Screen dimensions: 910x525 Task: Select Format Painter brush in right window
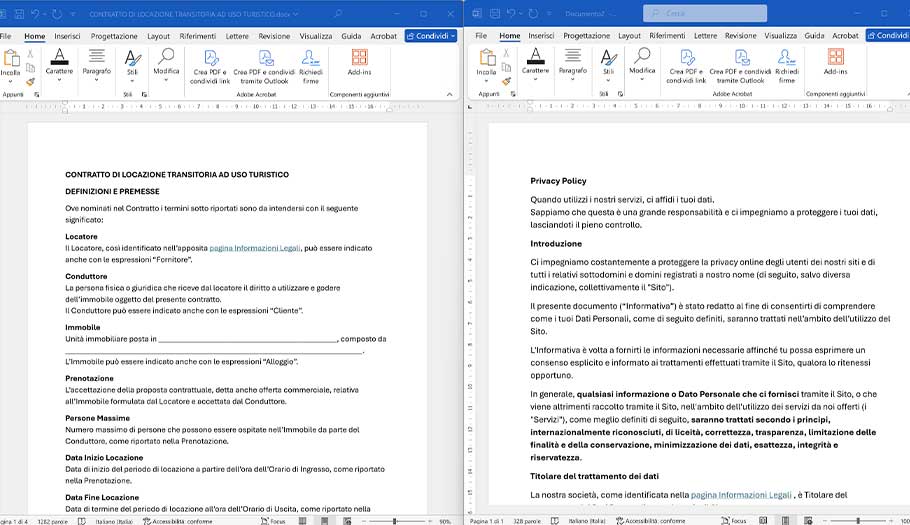[506, 81]
